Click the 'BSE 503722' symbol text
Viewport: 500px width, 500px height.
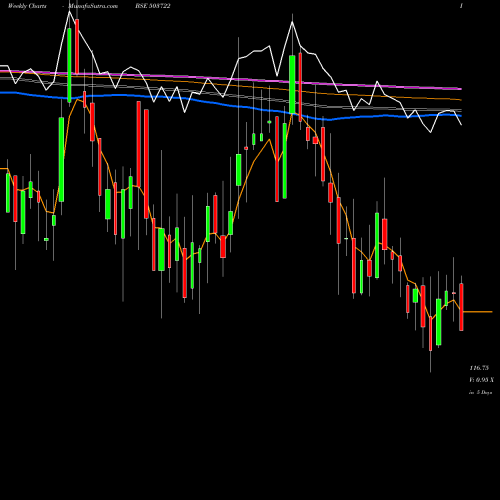click(153, 6)
